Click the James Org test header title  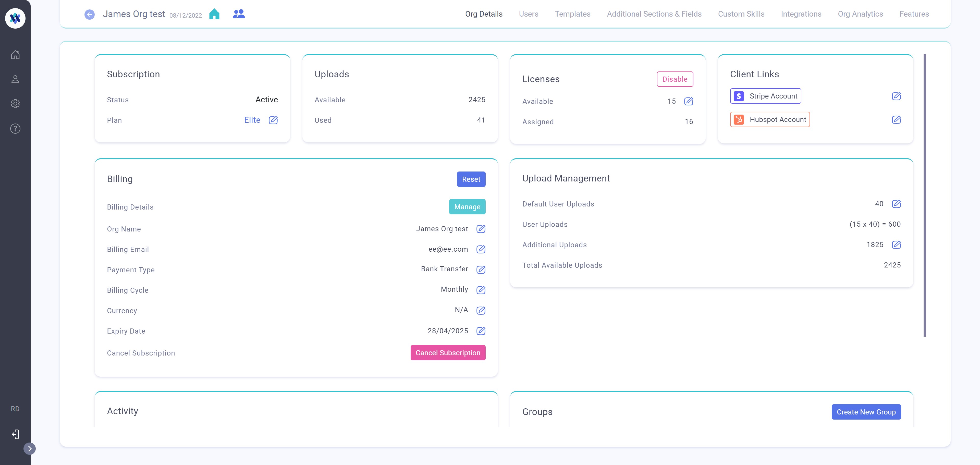(134, 14)
